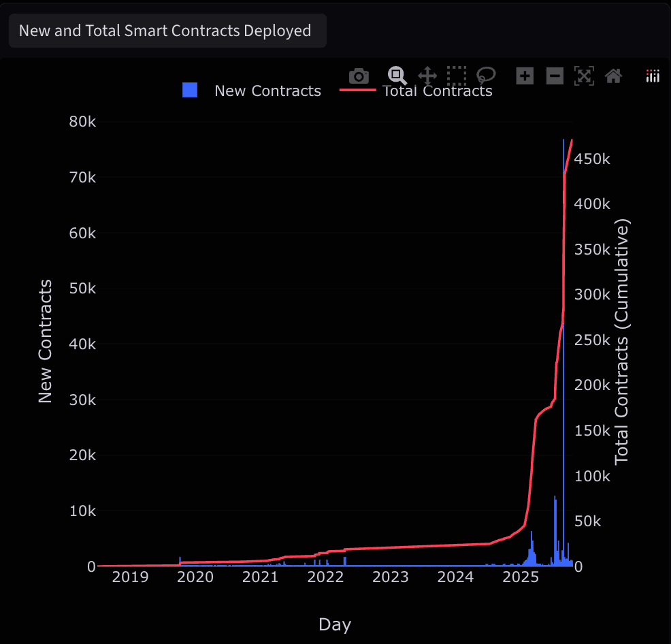Click the Autoscale icon in modebar
671x644 pixels.
click(584, 76)
